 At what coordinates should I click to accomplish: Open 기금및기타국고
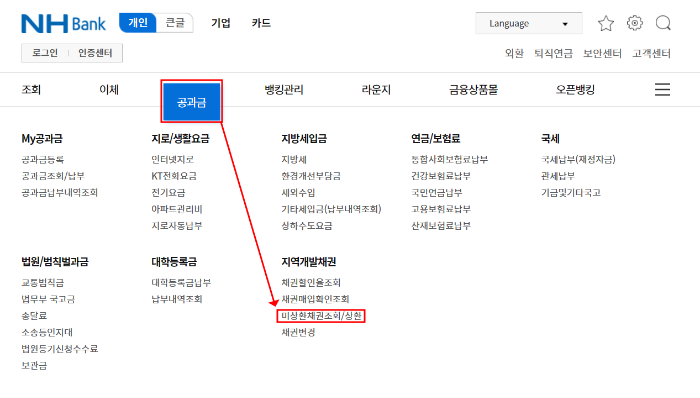pos(571,192)
